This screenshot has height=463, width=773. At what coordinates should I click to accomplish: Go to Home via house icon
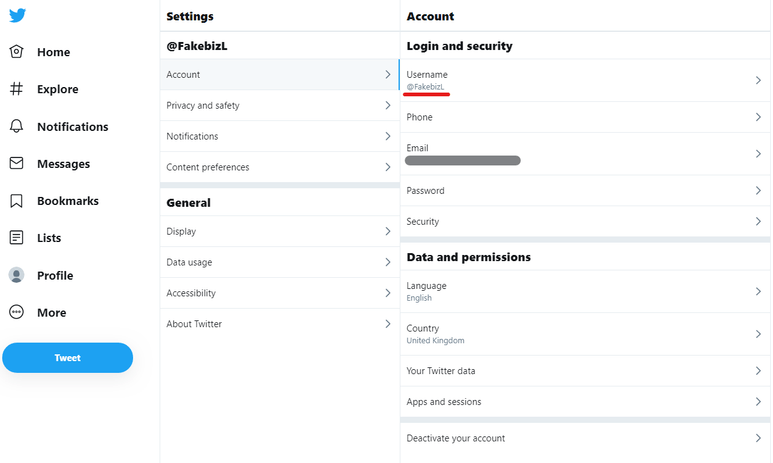pyautogui.click(x=16, y=51)
